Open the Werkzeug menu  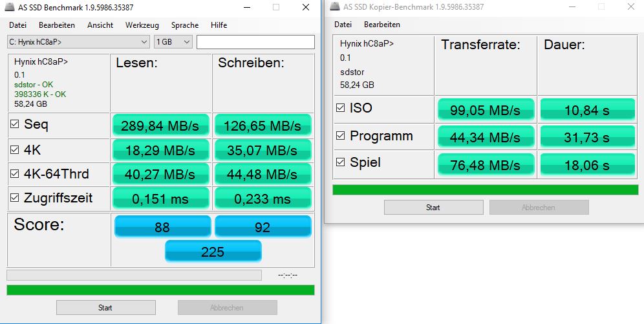click(142, 25)
